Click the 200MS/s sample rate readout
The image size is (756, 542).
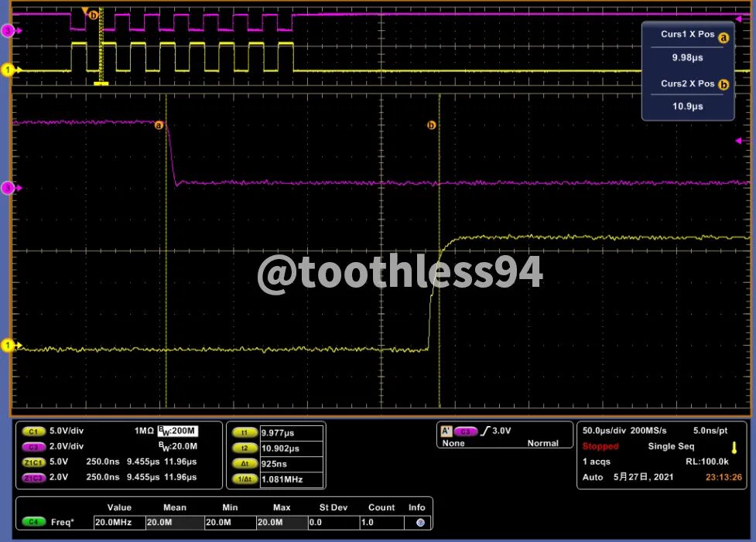[648, 431]
